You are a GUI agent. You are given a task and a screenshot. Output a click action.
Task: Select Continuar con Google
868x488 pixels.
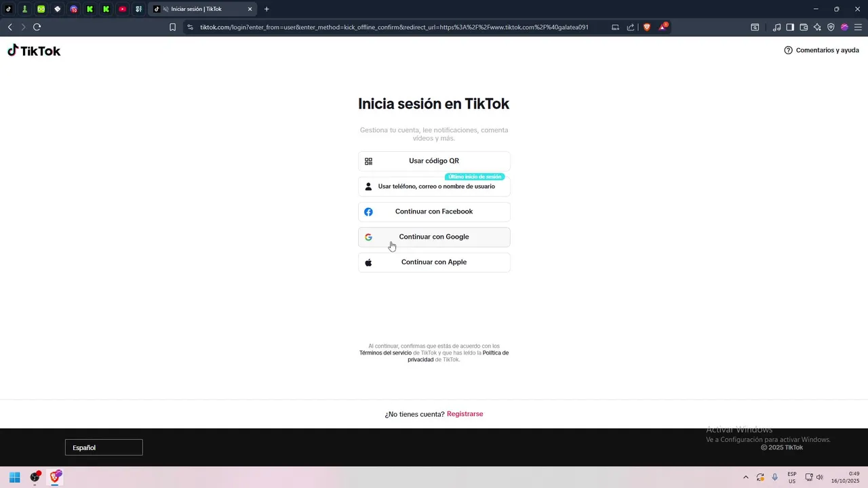(434, 237)
